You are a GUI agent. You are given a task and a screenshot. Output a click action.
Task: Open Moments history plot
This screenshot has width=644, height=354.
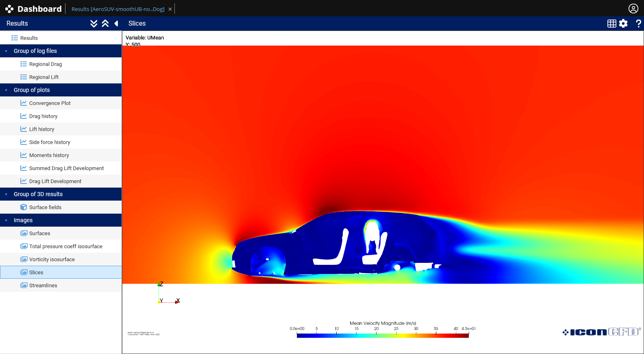(x=61, y=155)
